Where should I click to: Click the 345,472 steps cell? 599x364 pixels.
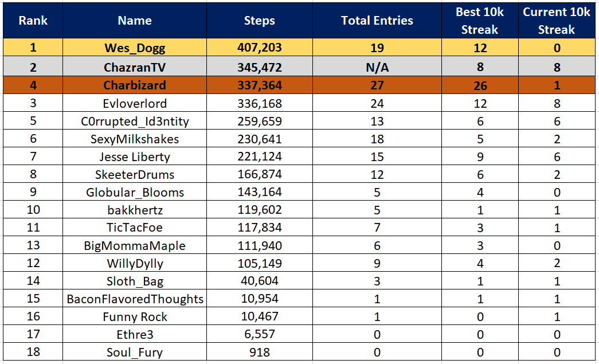coord(260,67)
